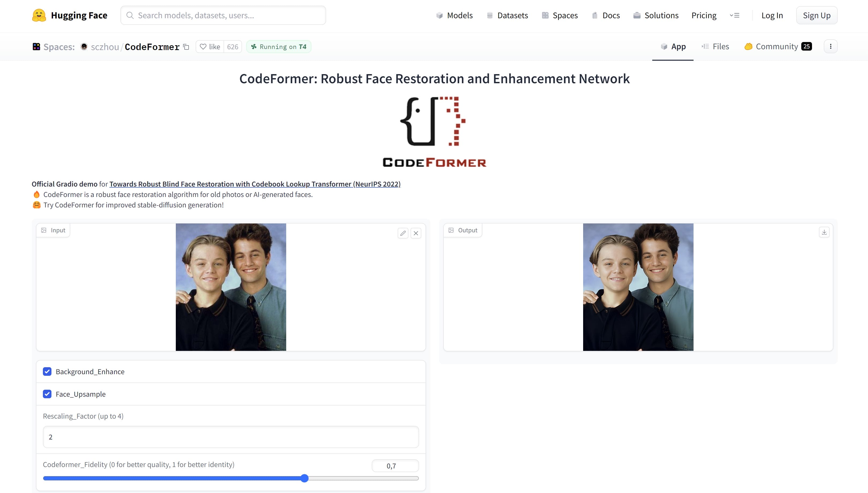Click the Running on T4 badge

279,47
